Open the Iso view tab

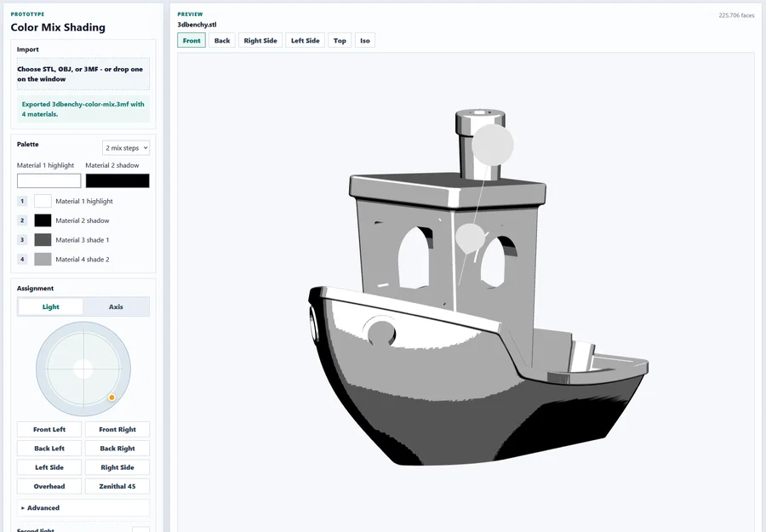click(365, 41)
